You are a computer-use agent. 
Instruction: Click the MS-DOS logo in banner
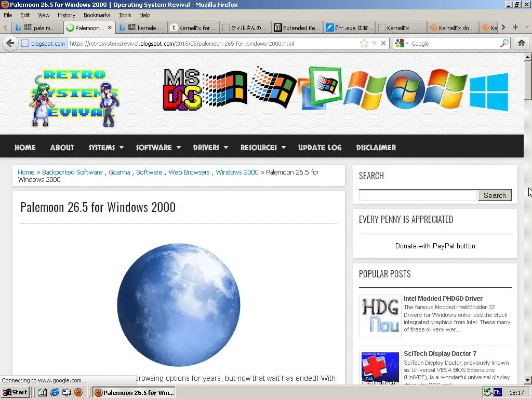(x=181, y=89)
